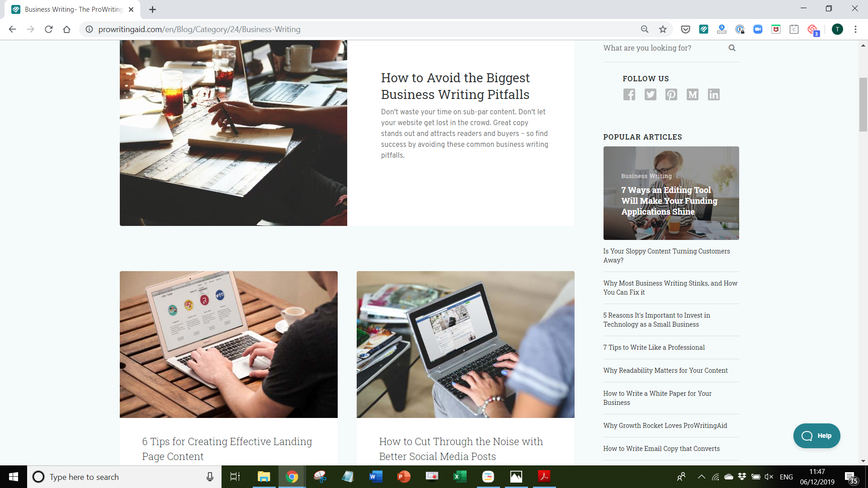Click the Facebook follow icon
Screen dimensions: 868x488
pyautogui.click(x=629, y=94)
